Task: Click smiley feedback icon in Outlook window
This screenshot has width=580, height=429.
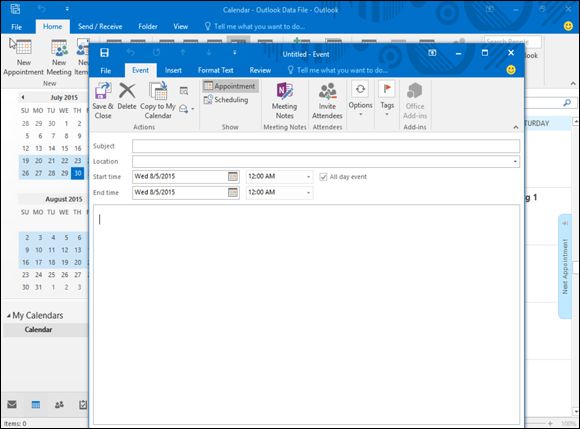Action: (568, 26)
